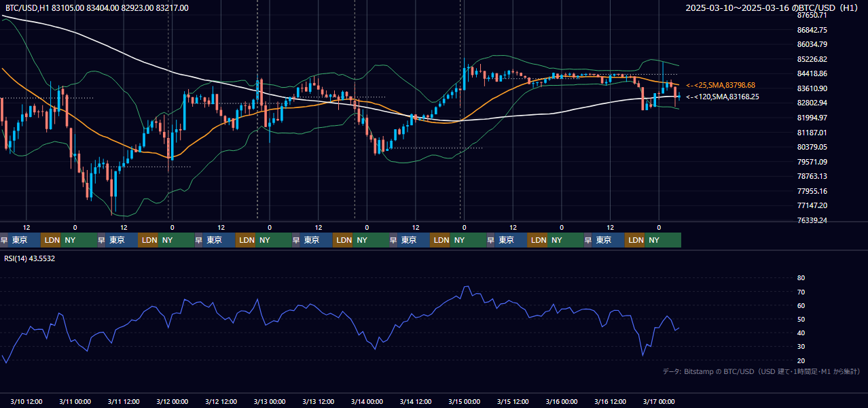Click the 3/14 12:00 date label
Screen dimensions: 868x408
(x=416, y=401)
